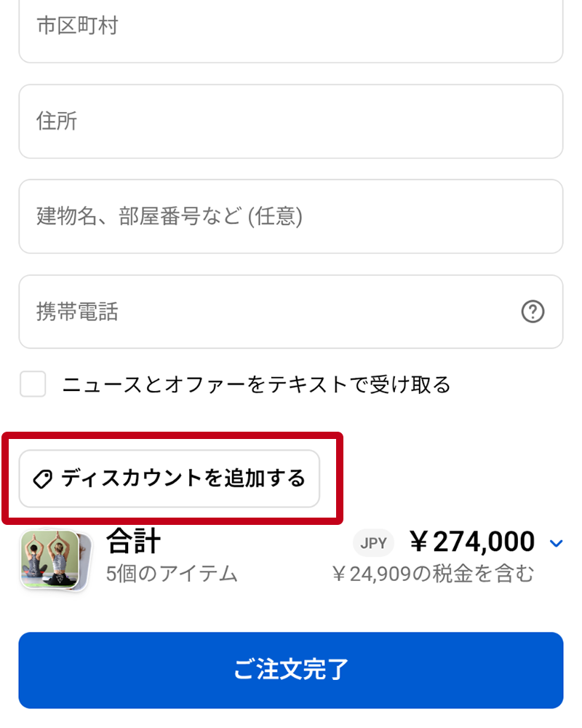
Task: Click the JPY currency badge
Action: tap(373, 543)
